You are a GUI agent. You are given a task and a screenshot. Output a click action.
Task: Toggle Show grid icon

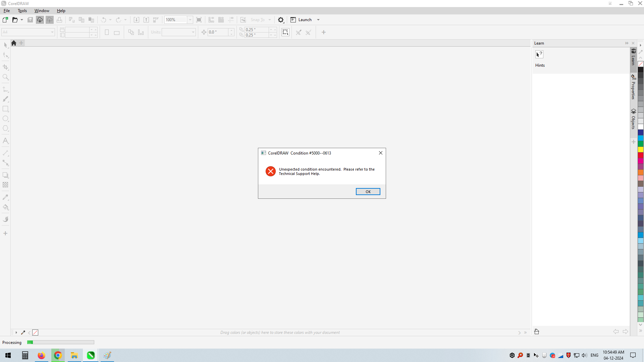tap(221, 20)
